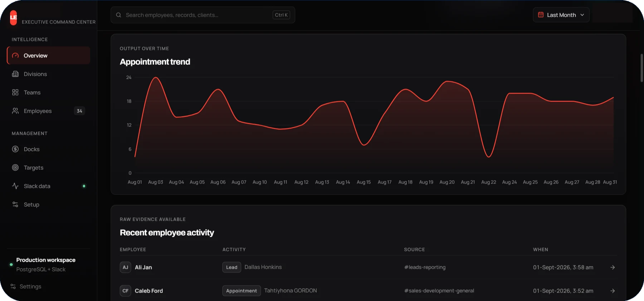Go to the Overview section
This screenshot has width=644, height=301.
[48, 55]
